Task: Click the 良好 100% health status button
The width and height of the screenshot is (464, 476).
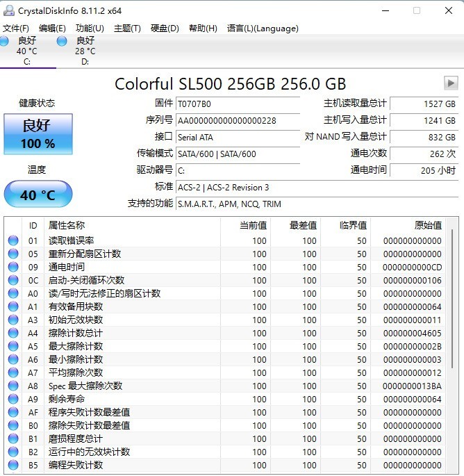Action: click(x=38, y=134)
